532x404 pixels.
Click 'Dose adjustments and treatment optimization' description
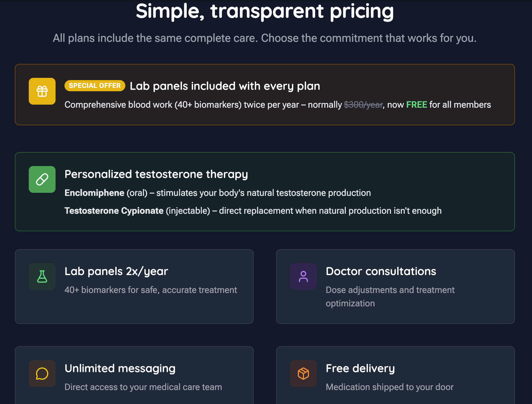390,296
